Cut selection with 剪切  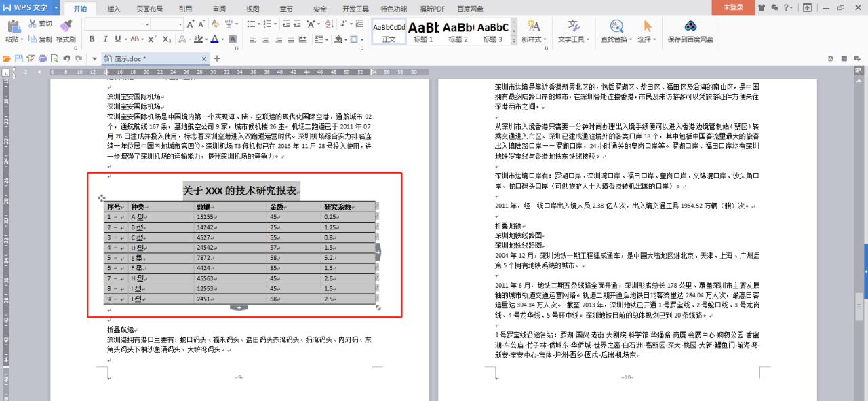click(x=39, y=24)
